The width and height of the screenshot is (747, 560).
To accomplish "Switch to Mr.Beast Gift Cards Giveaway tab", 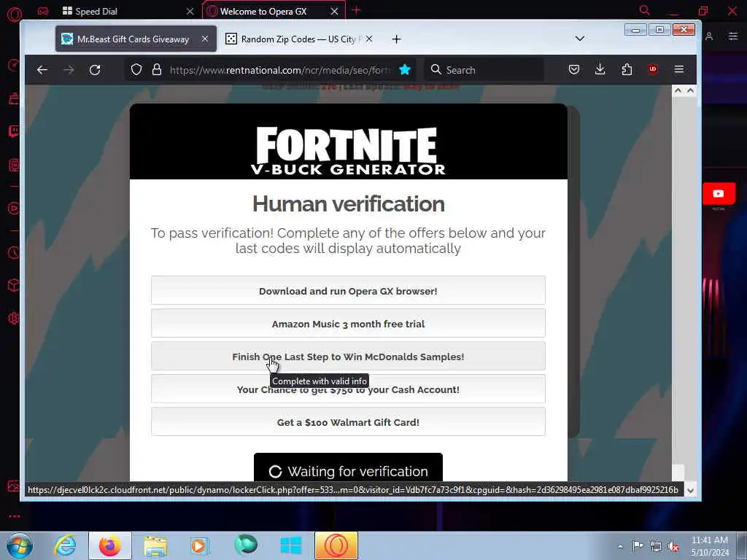I will 136,39.
